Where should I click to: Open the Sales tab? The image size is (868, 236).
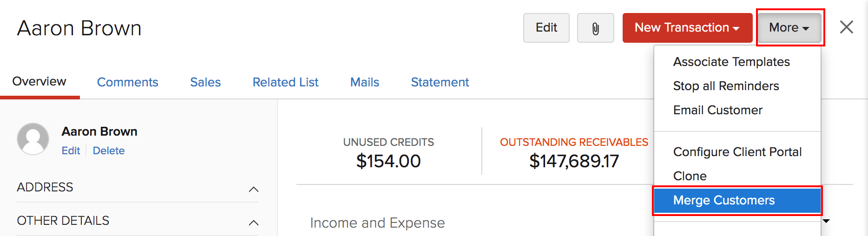(205, 82)
